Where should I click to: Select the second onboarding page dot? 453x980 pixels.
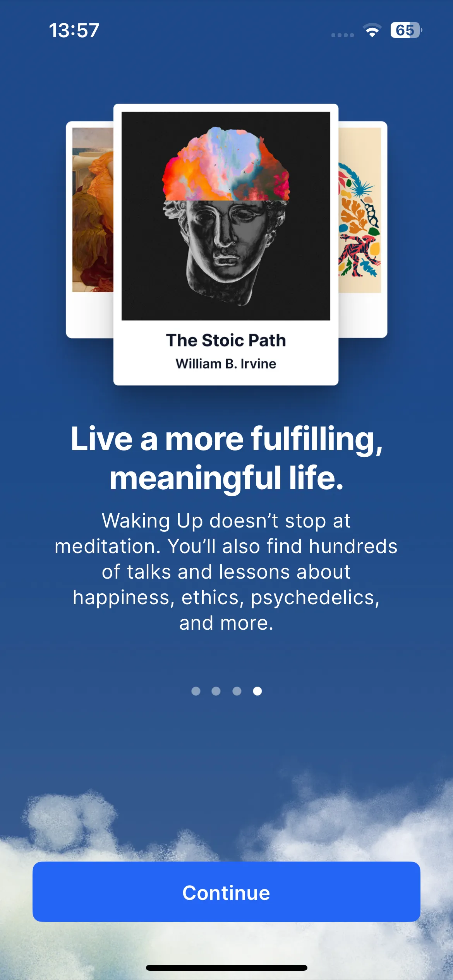tap(216, 691)
